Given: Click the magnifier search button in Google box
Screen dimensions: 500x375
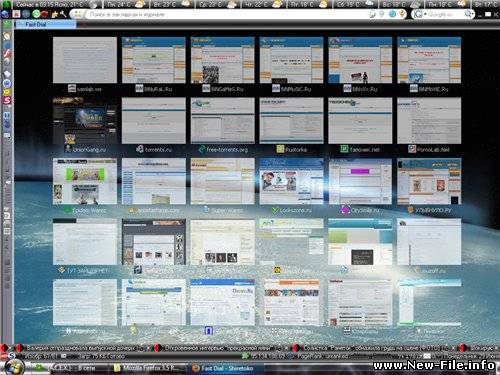Looking at the screenshot, I should pos(469,14).
